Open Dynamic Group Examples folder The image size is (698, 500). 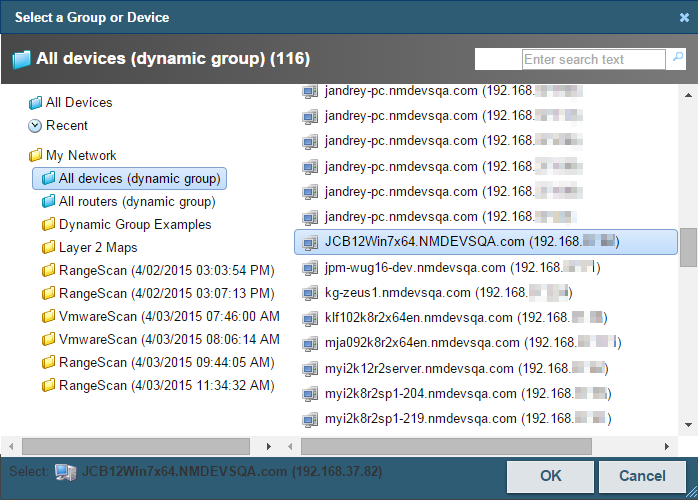point(135,224)
